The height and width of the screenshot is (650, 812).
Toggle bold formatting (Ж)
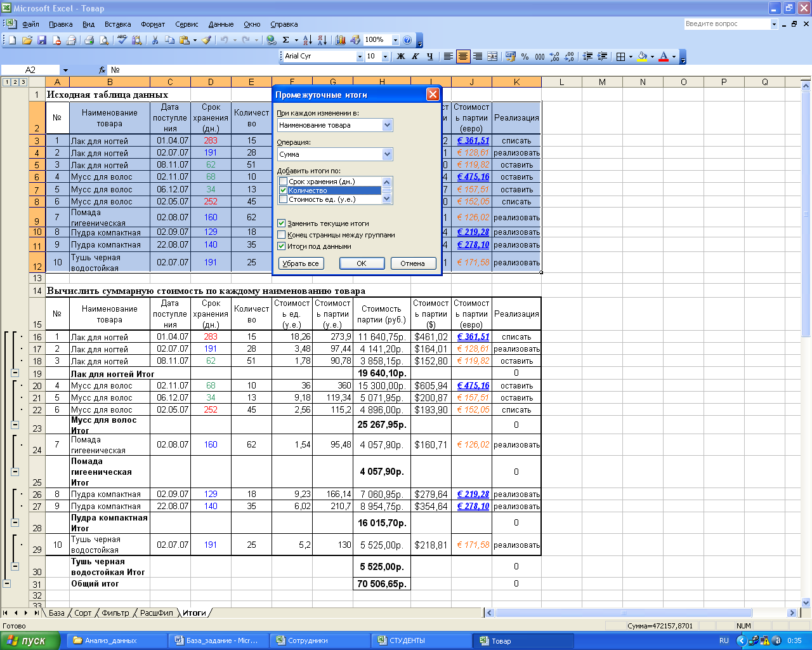pos(400,56)
